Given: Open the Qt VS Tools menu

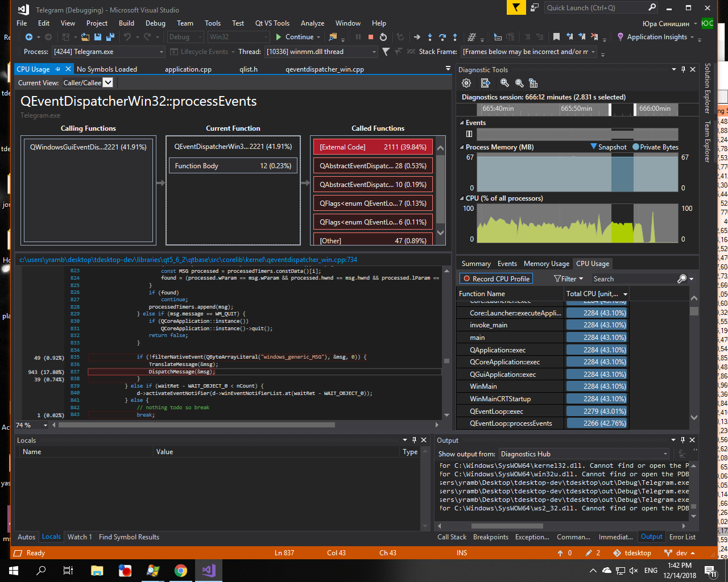Looking at the screenshot, I should 272,23.
